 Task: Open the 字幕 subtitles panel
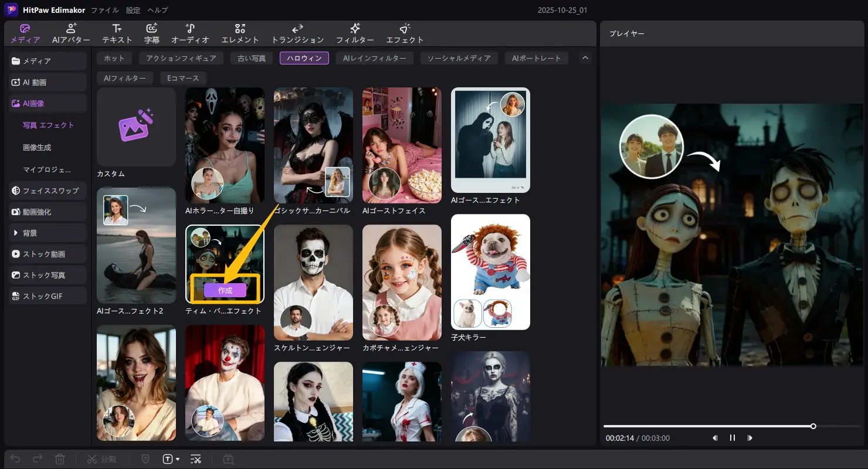click(151, 34)
